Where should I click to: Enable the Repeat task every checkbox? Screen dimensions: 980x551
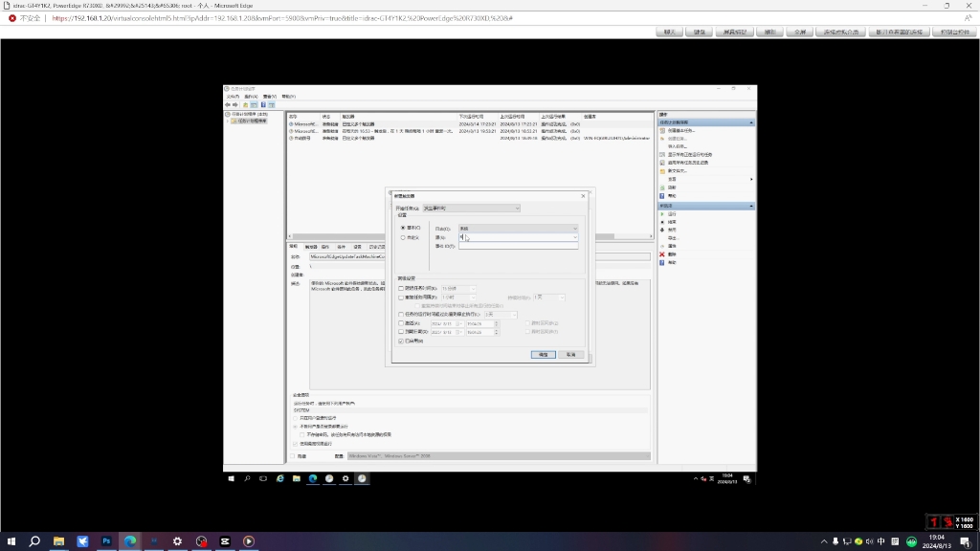[x=401, y=298]
